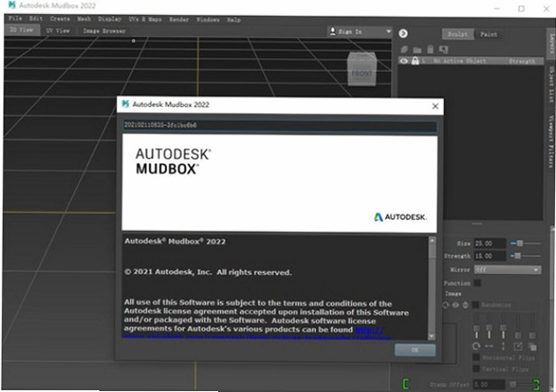556x392 pixels.
Task: Switch to the UV View tab
Action: click(x=58, y=31)
